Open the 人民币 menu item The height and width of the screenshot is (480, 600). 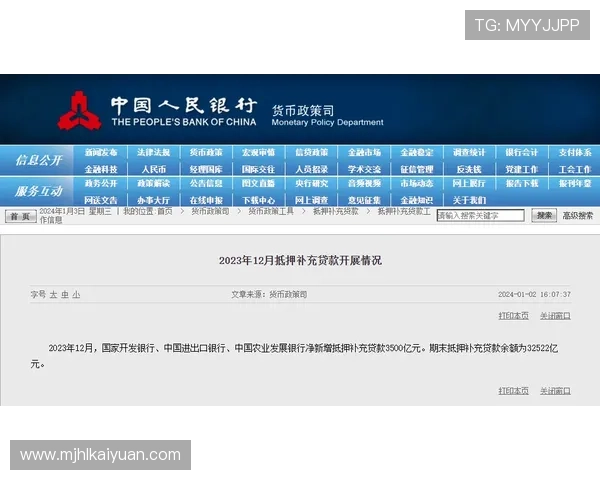(x=153, y=169)
